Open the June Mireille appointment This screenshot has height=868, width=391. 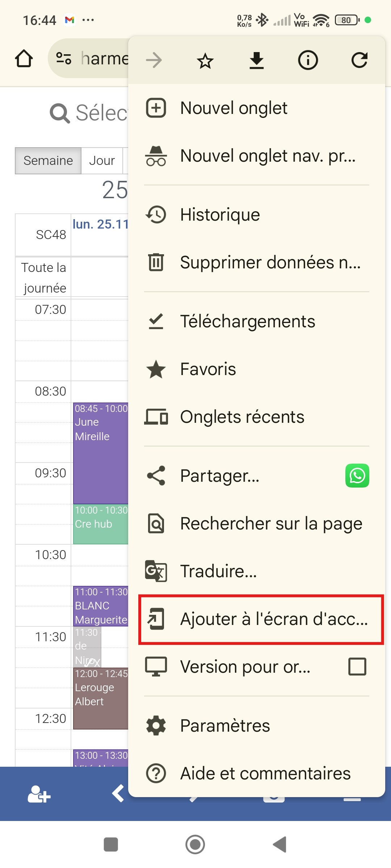tap(101, 453)
